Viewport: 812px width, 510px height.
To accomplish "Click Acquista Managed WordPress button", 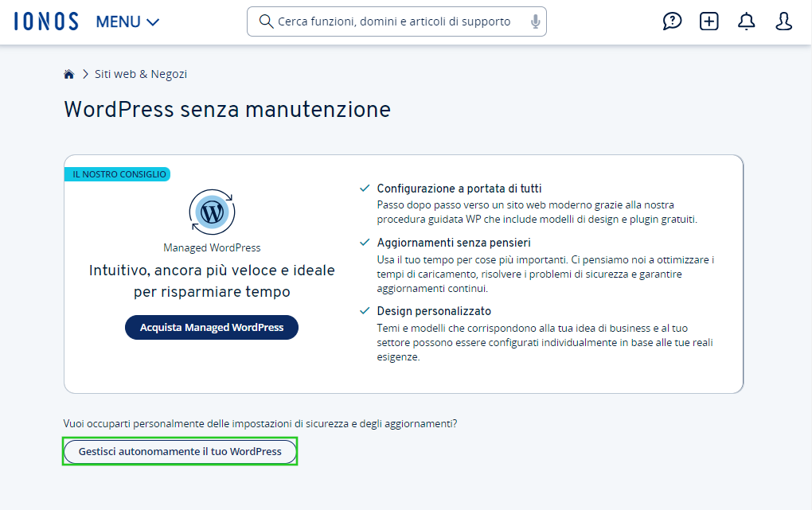I will pyautogui.click(x=212, y=327).
